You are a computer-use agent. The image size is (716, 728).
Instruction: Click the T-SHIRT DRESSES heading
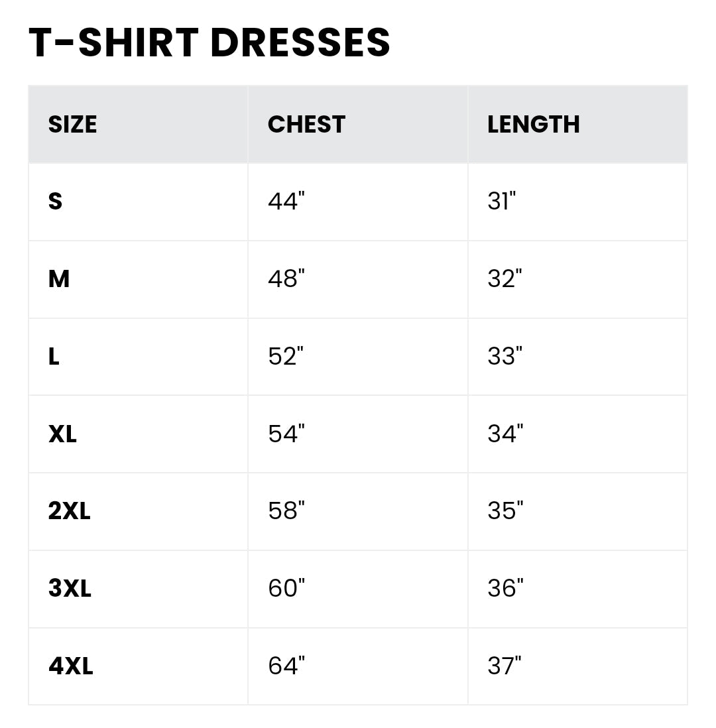coord(209,43)
